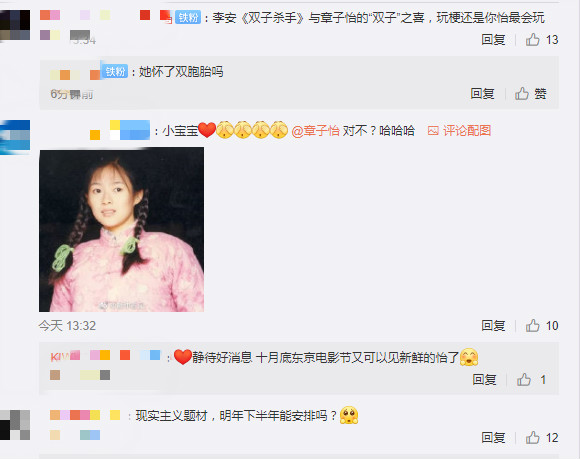Like the 现实主义题材 comment with 12 likes
The width and height of the screenshot is (580, 459).
click(x=533, y=438)
